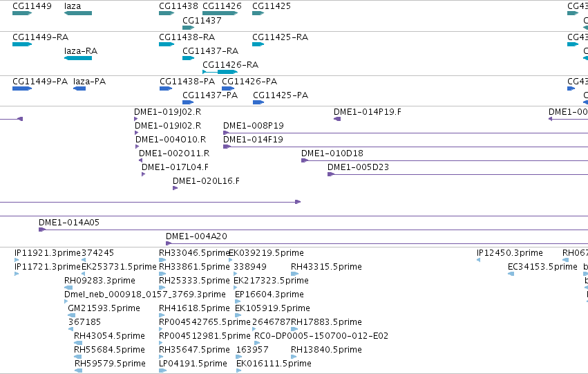The image size is (588, 374).
Task: Click the DME1-014P19.F BAC end marker
Action: (x=337, y=119)
